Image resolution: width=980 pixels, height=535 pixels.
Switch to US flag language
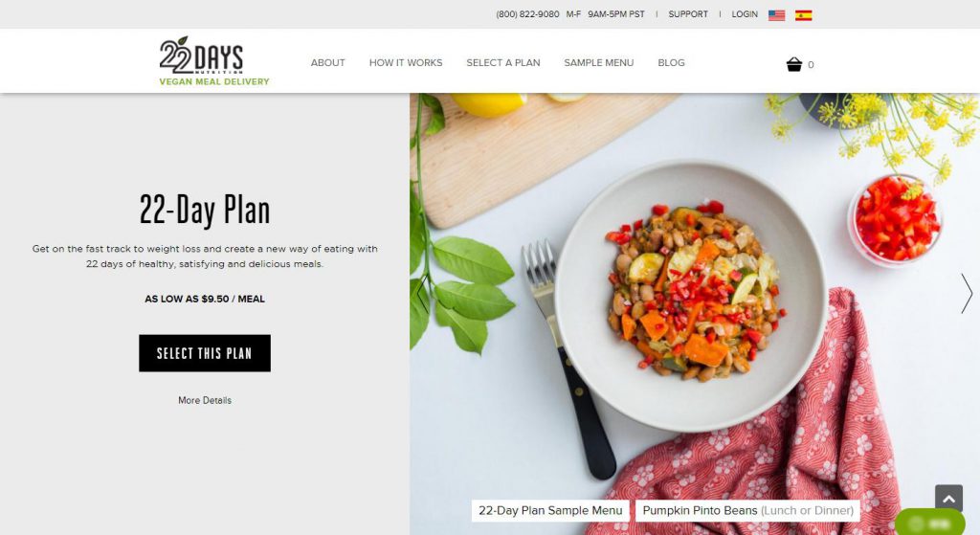(x=776, y=15)
